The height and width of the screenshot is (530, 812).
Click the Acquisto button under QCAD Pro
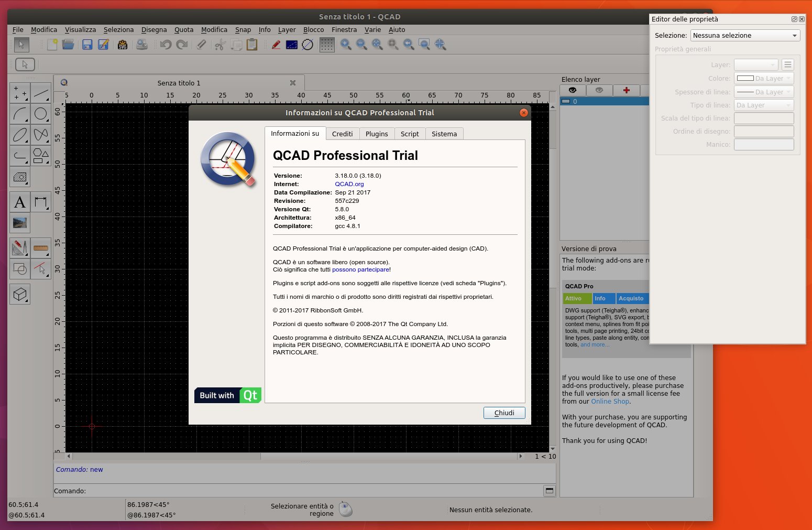pos(633,298)
